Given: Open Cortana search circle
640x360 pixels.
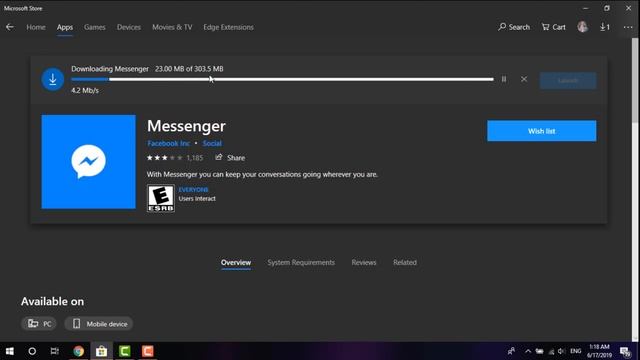Looking at the screenshot, I should tap(32, 351).
